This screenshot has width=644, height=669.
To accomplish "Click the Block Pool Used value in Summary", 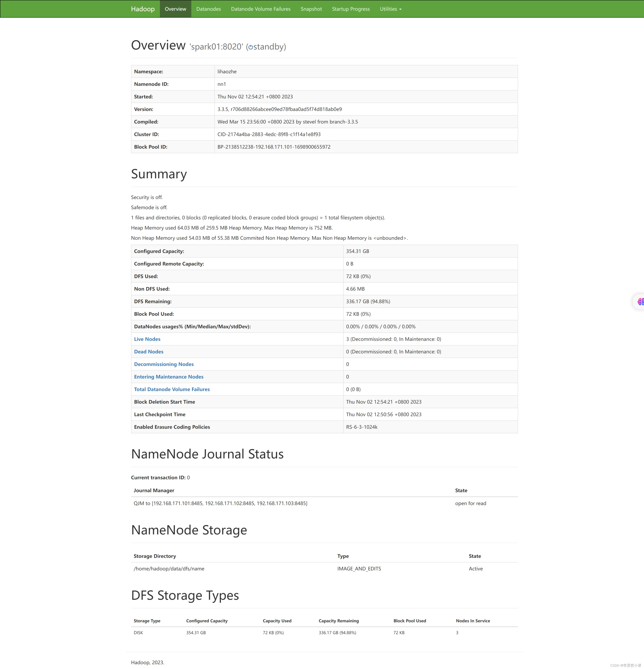I will click(358, 314).
